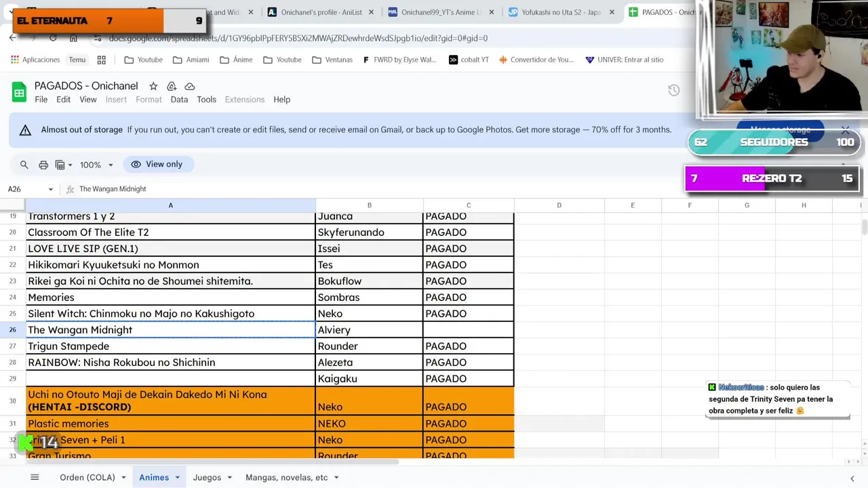This screenshot has width=868, height=488.
Task: Open the Youtube bookmark folder after Aplicaciones
Action: pos(143,60)
